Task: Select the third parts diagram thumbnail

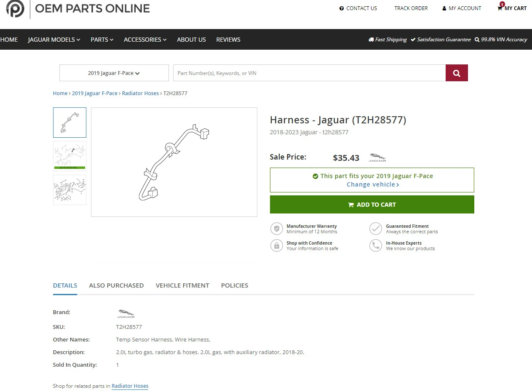Action: pos(70,190)
